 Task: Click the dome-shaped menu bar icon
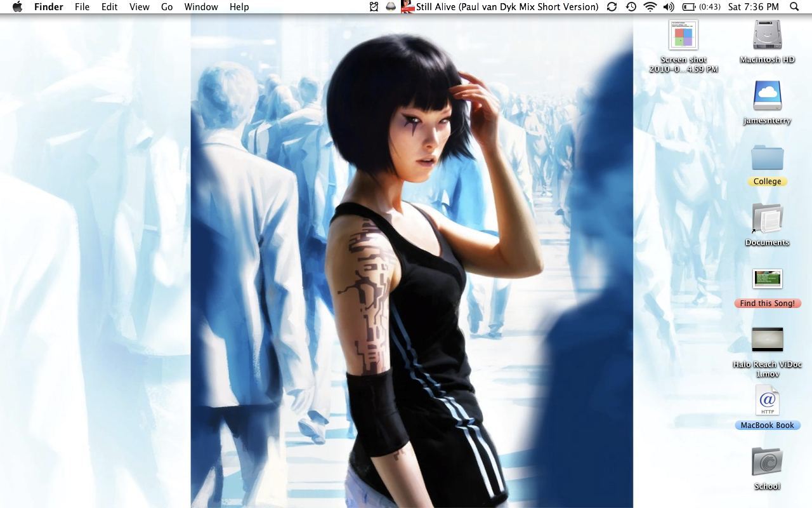tap(391, 7)
